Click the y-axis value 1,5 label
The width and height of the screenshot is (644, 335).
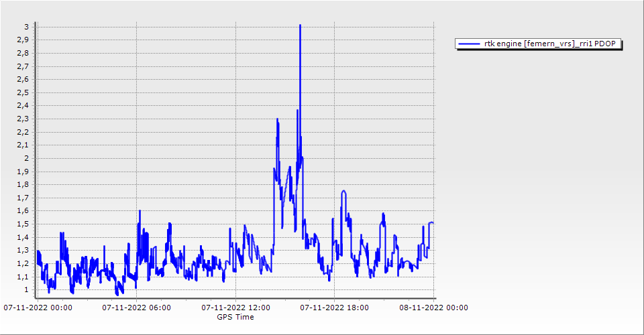pyautogui.click(x=23, y=224)
